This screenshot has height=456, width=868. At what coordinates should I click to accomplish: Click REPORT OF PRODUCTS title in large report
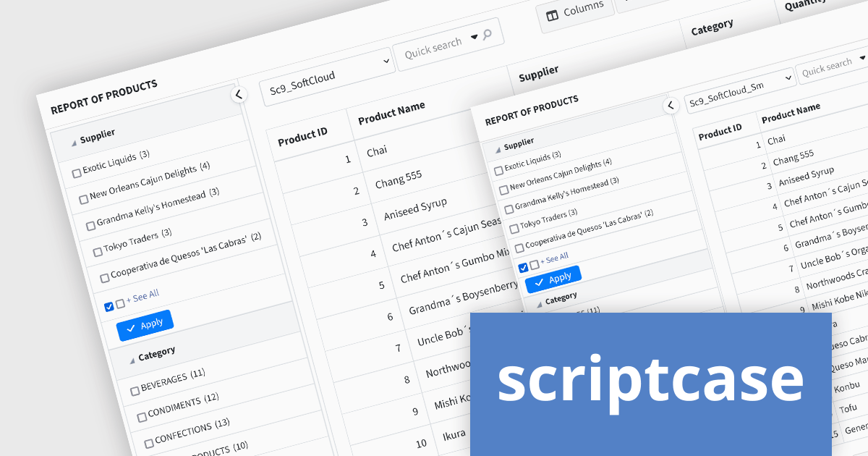pyautogui.click(x=103, y=98)
